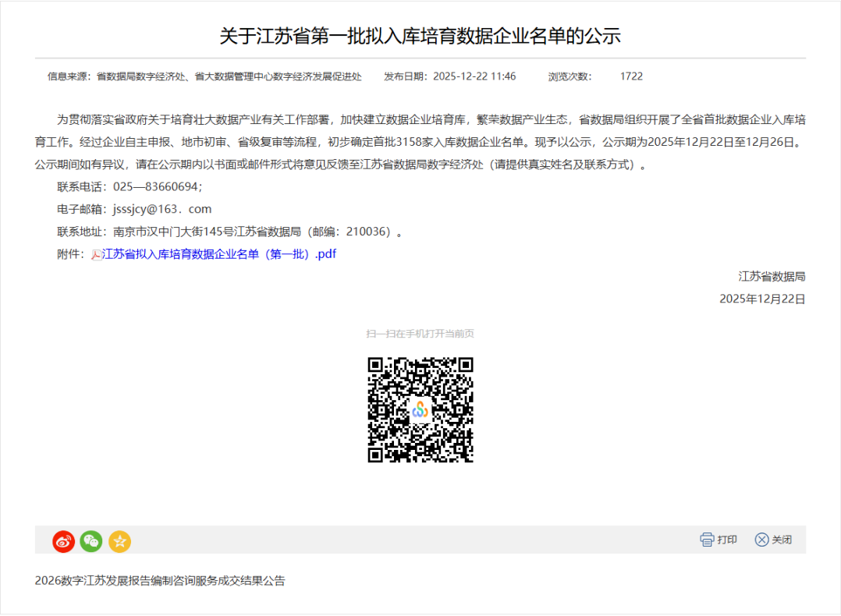
Task: Click the printer icon
Action: [x=707, y=540]
